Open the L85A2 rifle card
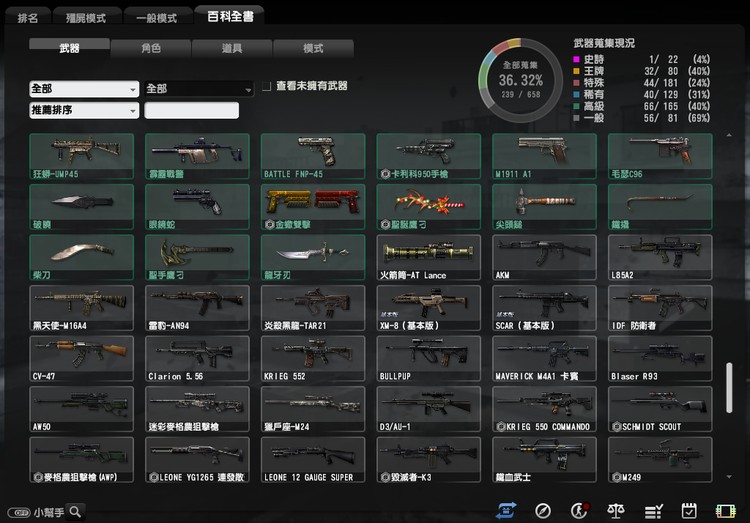The image size is (750, 523). point(660,257)
